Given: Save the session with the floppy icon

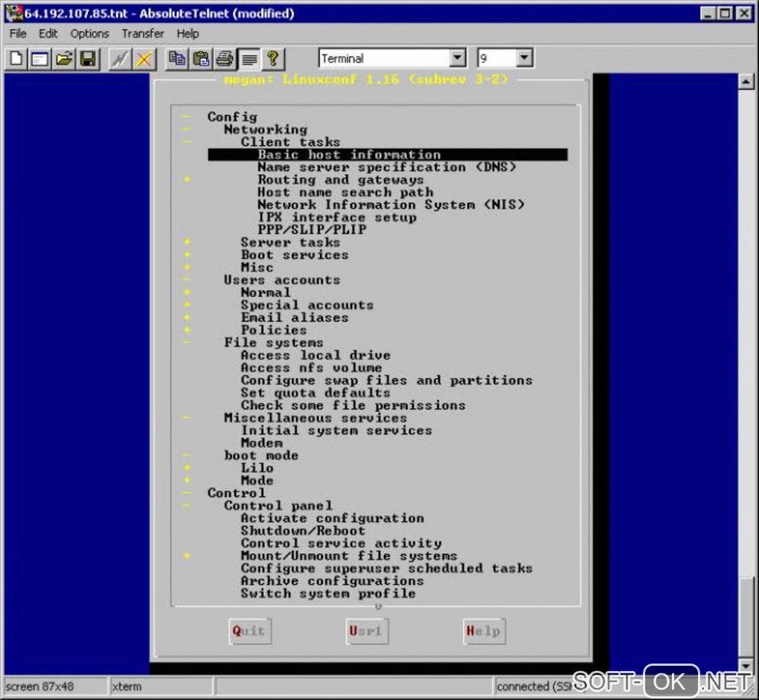Looking at the screenshot, I should [88, 59].
